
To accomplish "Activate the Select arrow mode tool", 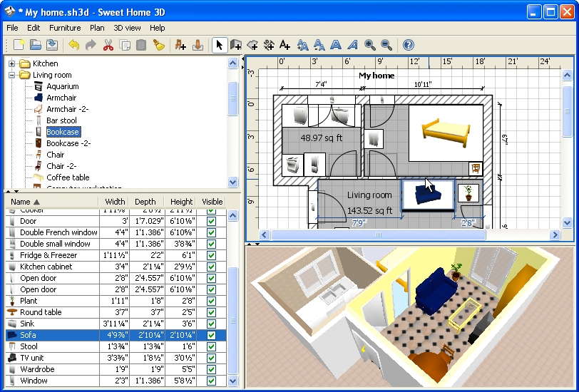I will point(219,45).
